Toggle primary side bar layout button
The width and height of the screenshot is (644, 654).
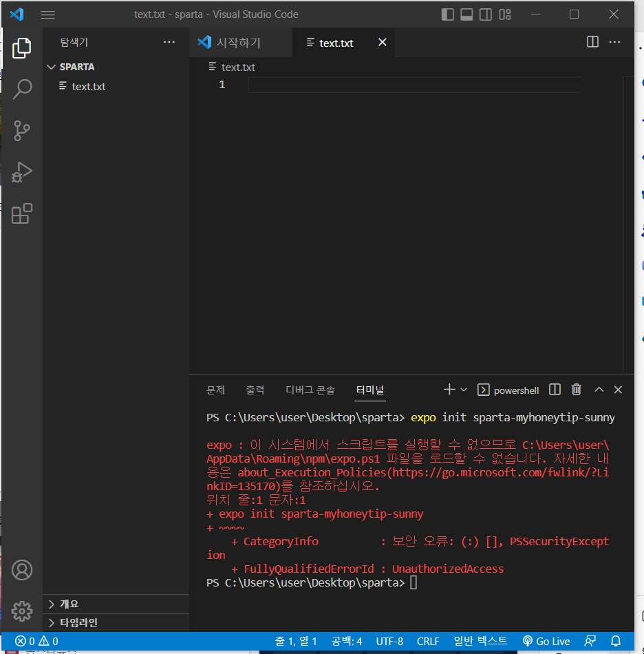[x=448, y=14]
